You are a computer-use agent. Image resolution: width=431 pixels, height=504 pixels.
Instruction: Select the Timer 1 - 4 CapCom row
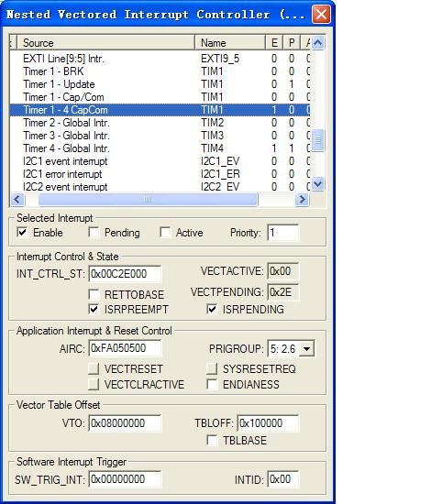(x=160, y=110)
